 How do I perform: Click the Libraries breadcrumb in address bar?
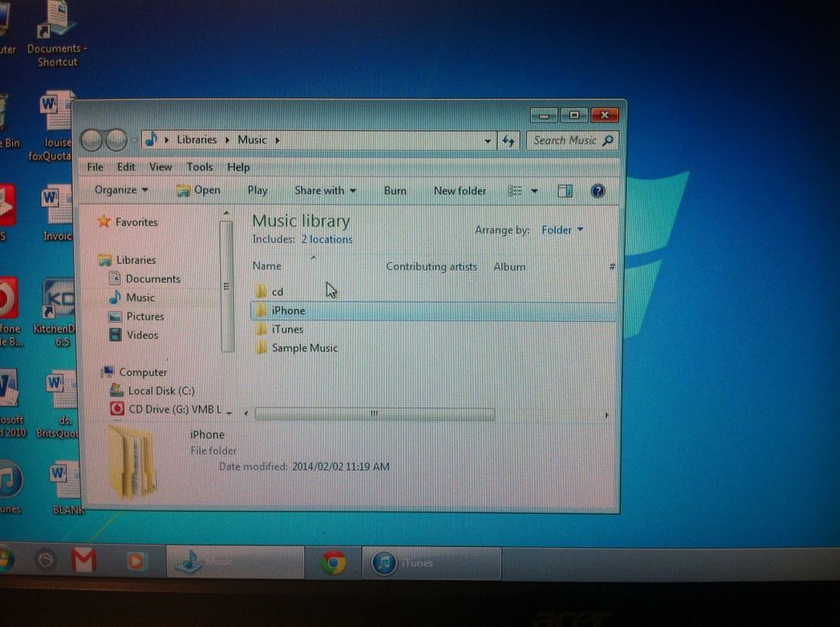pos(196,140)
